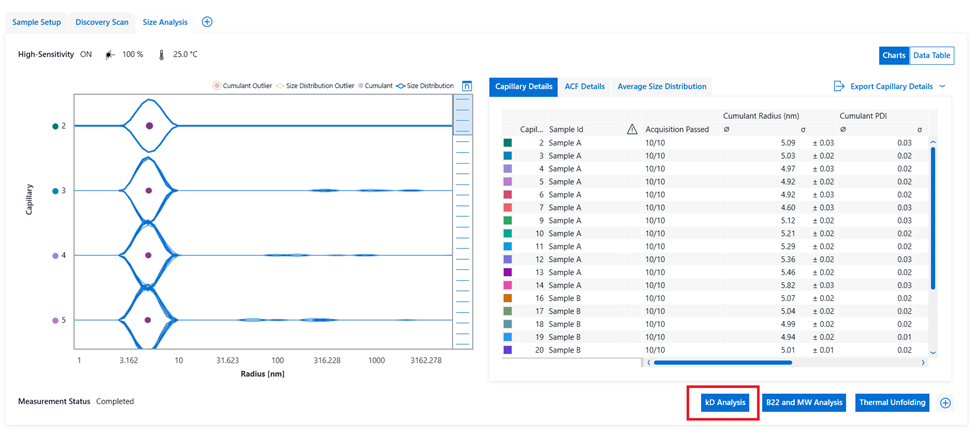Select capillary 13 row in the table
975x432 pixels.
point(714,272)
